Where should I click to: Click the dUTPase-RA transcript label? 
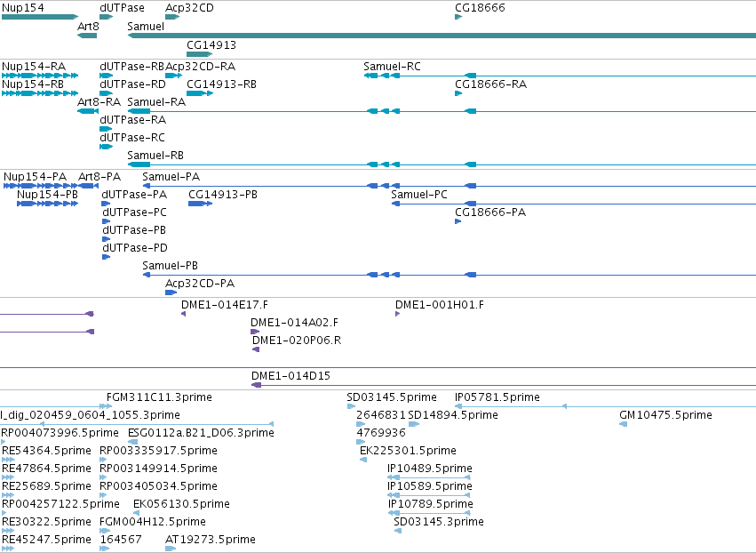(132, 120)
